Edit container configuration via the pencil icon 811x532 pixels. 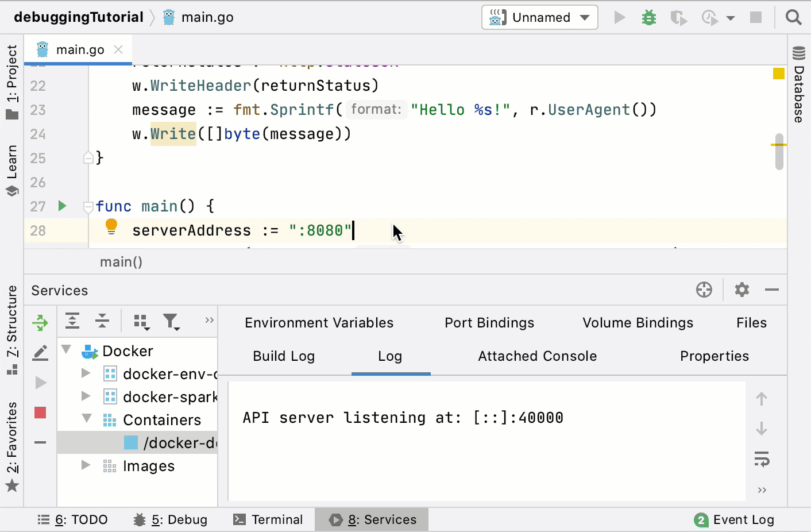point(40,353)
